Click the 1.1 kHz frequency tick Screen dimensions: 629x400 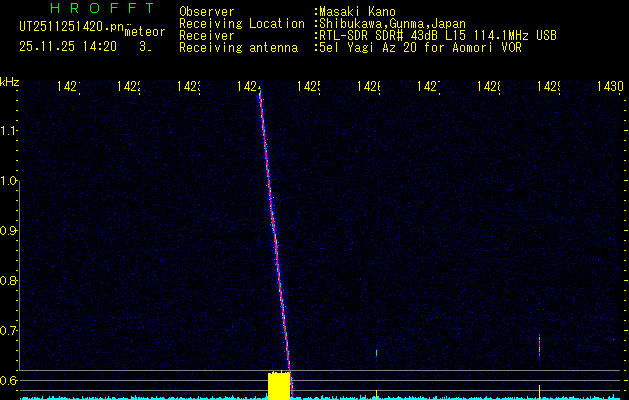[9, 131]
